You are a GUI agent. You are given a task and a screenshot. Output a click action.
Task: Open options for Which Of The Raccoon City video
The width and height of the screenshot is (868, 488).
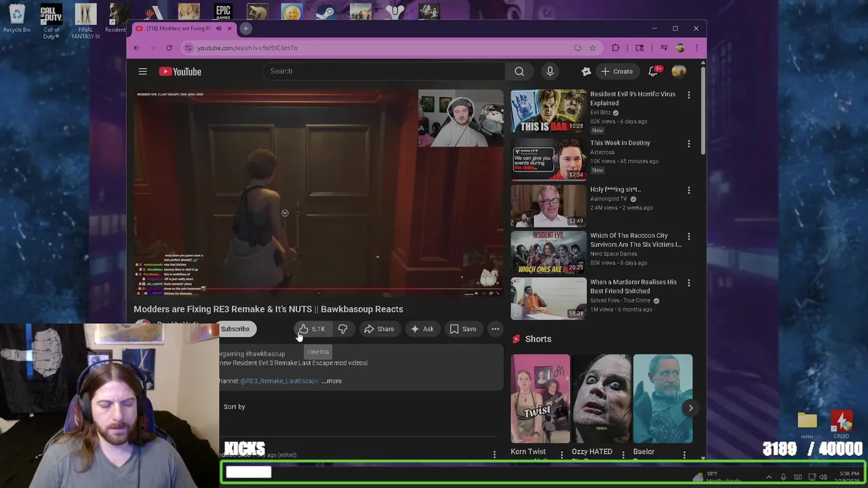click(x=688, y=237)
